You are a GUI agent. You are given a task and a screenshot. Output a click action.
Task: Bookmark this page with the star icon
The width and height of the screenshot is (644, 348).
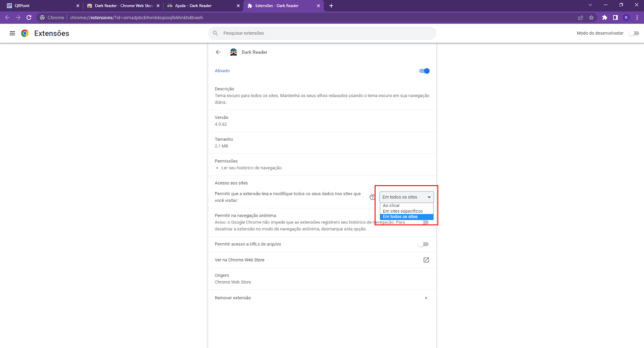591,17
